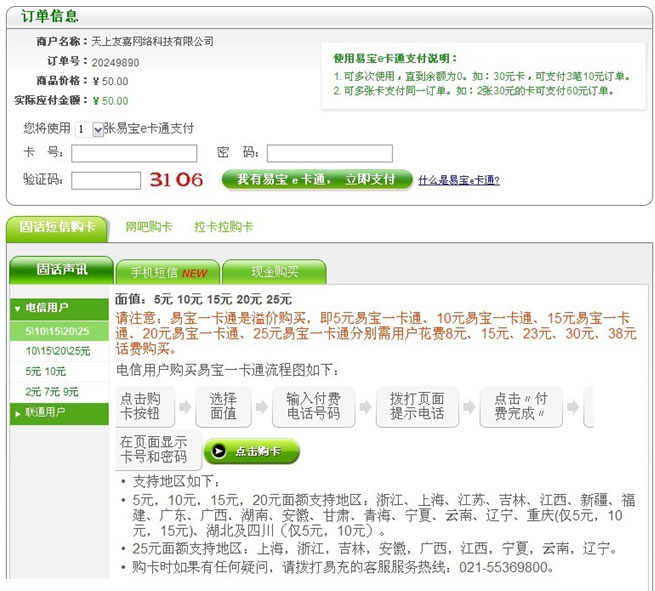Screen dimensions: 655x591
Task: Click the 点击购卡 buy card button
Action: (x=251, y=451)
